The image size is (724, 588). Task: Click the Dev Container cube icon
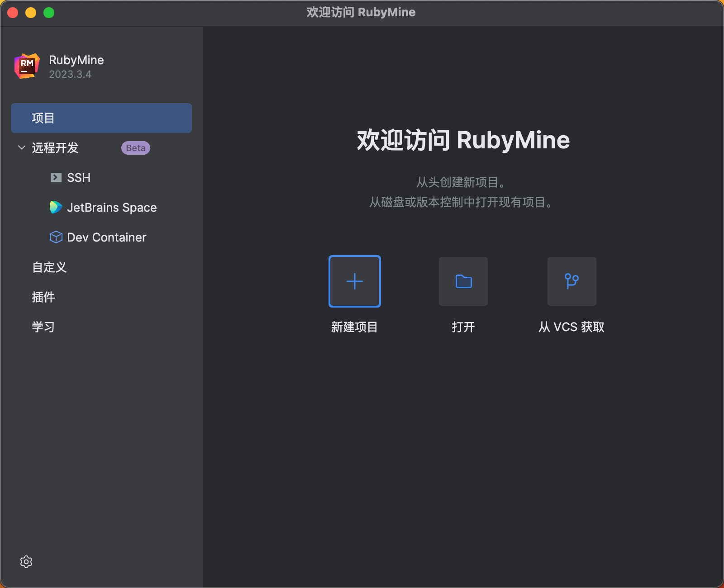click(x=56, y=237)
